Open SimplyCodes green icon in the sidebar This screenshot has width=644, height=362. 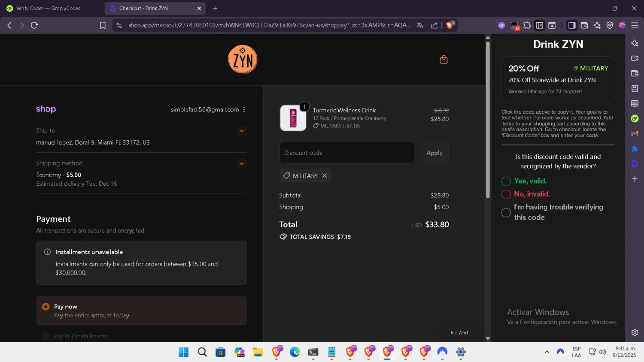point(635,118)
